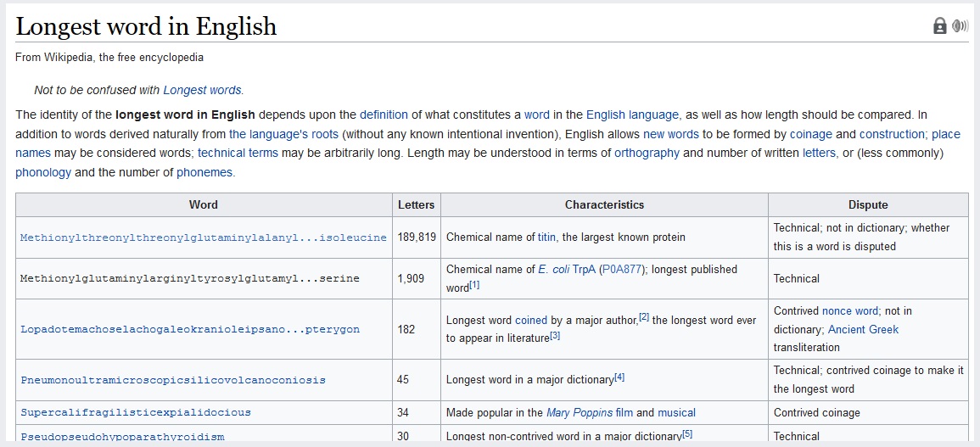The image size is (980, 447).
Task: Select the 'Letters' column header
Action: [x=417, y=205]
